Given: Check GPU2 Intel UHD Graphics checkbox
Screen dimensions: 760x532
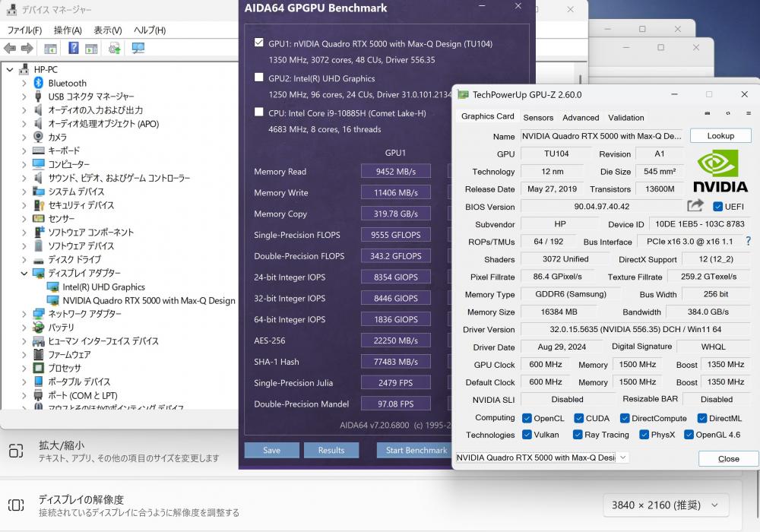Looking at the screenshot, I should coord(259,77).
